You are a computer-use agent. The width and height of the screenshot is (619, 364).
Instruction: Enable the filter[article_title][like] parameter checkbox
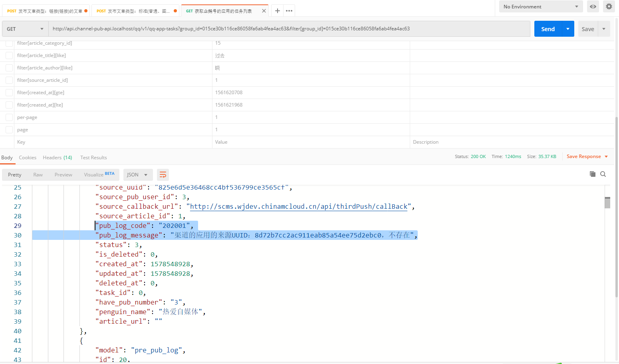(9, 55)
